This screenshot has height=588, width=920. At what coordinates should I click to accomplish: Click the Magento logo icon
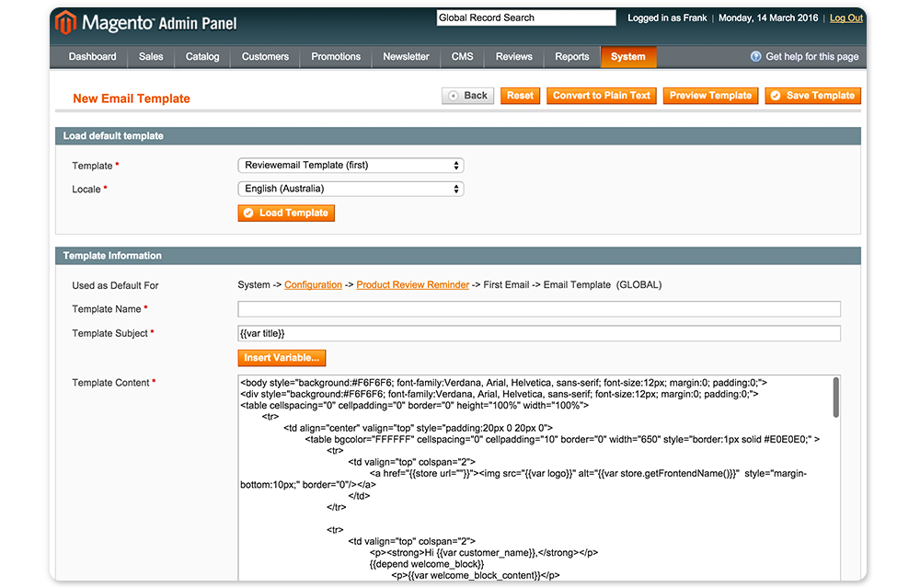click(65, 23)
